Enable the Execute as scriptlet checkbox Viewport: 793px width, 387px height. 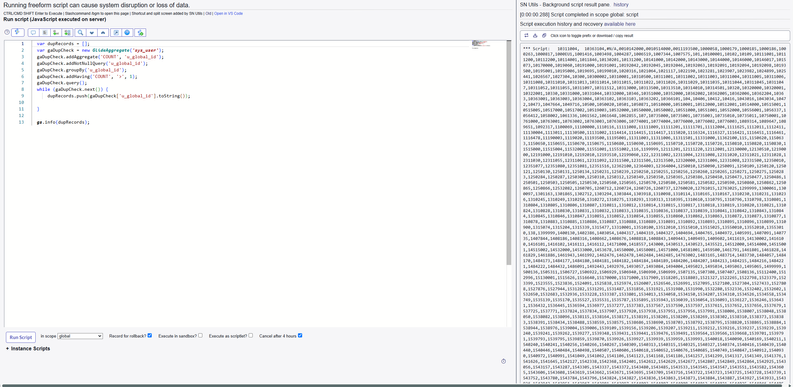coord(250,335)
